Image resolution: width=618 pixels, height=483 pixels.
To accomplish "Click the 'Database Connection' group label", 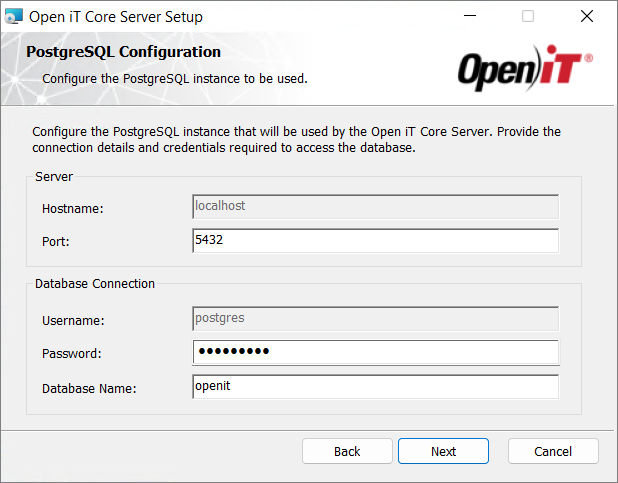I will click(95, 284).
